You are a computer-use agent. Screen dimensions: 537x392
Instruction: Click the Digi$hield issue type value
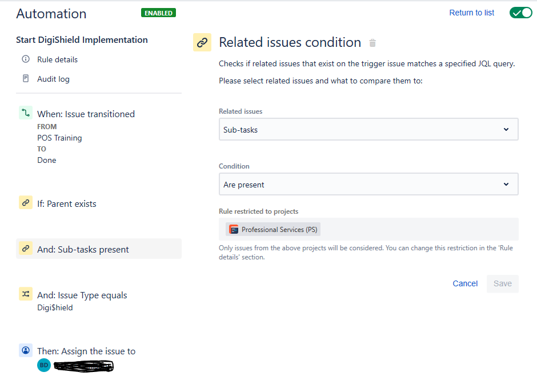[x=55, y=307]
